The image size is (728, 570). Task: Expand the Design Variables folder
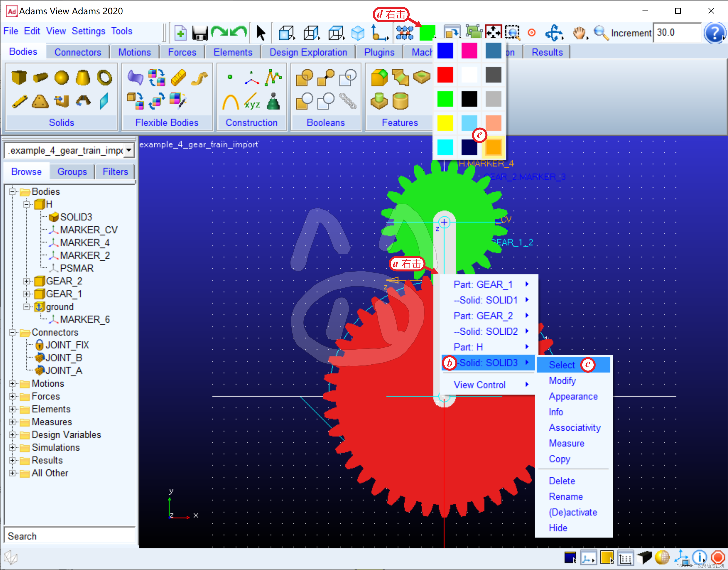(12, 434)
